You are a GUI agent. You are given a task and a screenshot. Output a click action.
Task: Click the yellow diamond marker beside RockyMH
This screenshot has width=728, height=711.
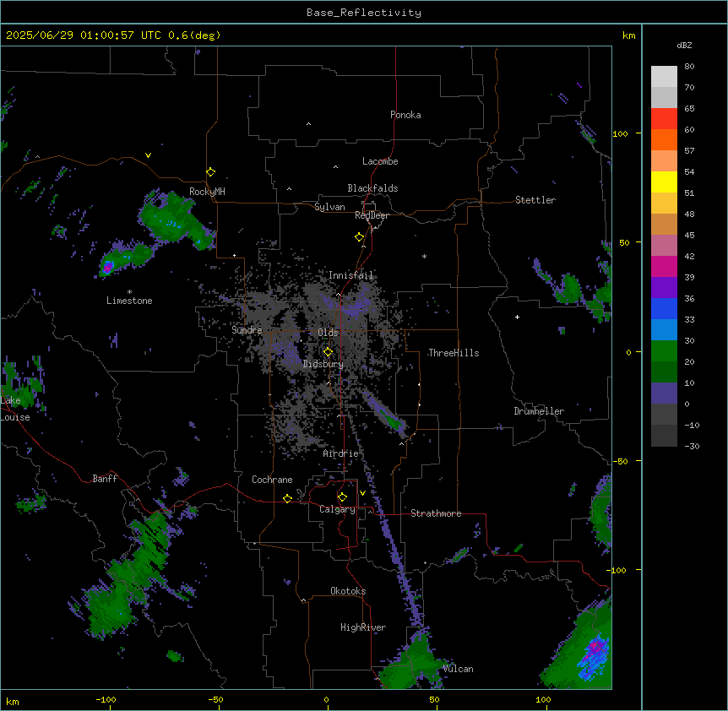pyautogui.click(x=210, y=171)
